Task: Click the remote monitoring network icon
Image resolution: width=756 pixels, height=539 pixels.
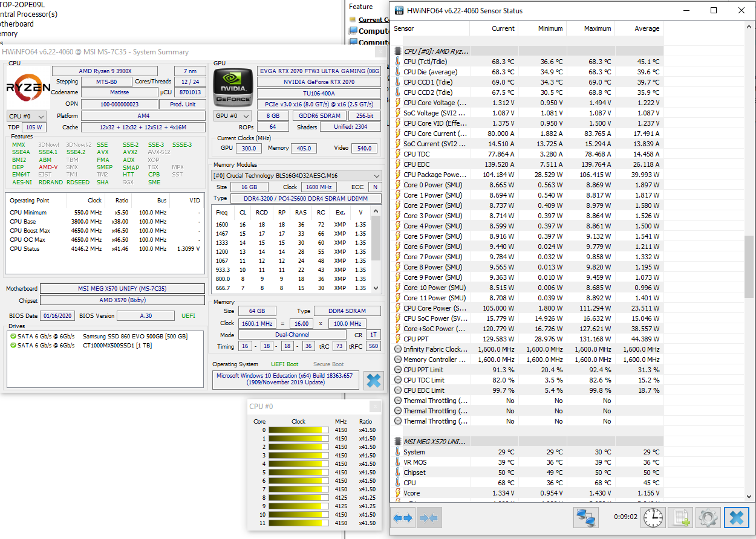Action: (x=585, y=517)
